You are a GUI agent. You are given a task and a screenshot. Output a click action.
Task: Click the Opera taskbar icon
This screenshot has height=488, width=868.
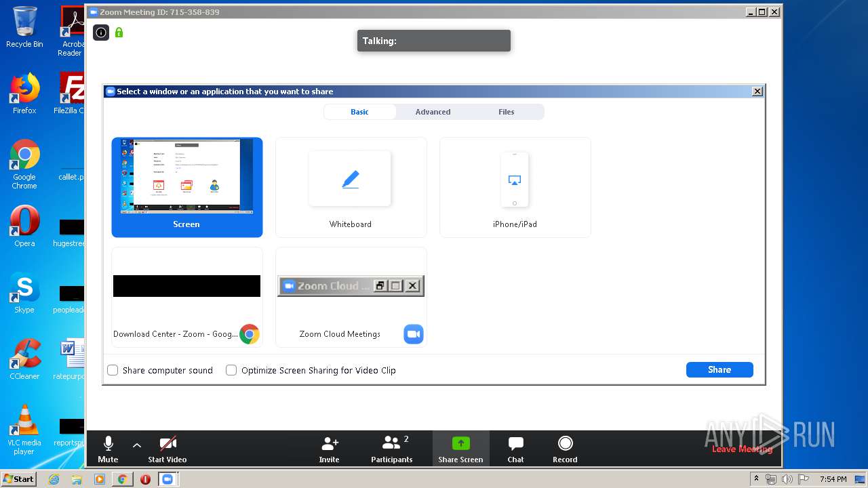pos(145,479)
